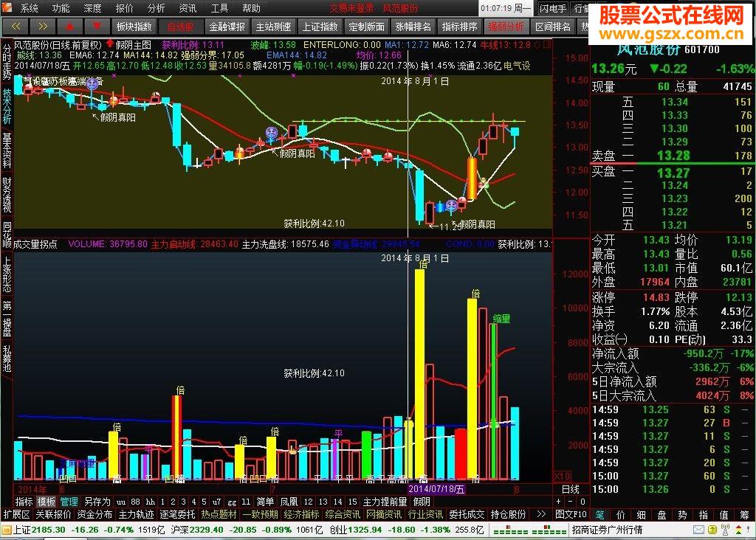Click the signal tower status icon
This screenshot has height=540, width=756.
coord(725,530)
